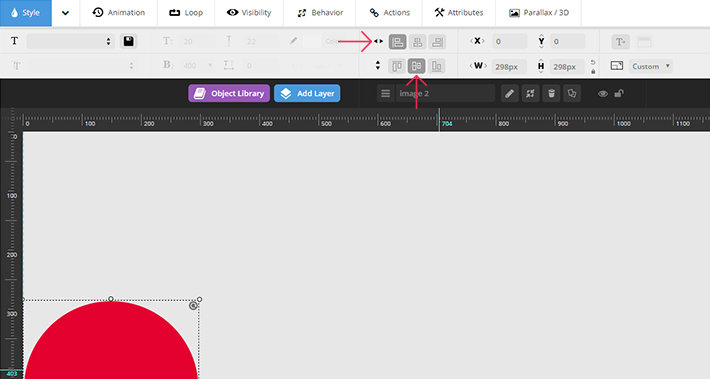Image resolution: width=710 pixels, height=379 pixels.
Task: Switch to the Animation tab
Action: (x=119, y=13)
